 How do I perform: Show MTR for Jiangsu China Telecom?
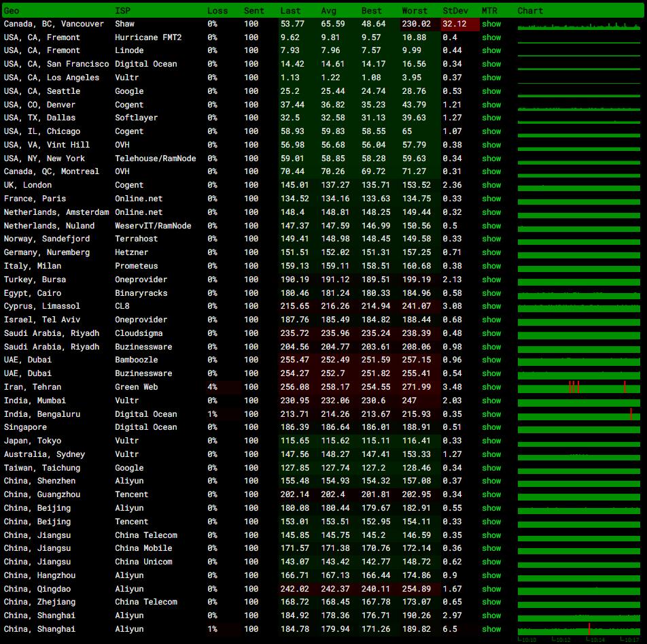click(491, 535)
